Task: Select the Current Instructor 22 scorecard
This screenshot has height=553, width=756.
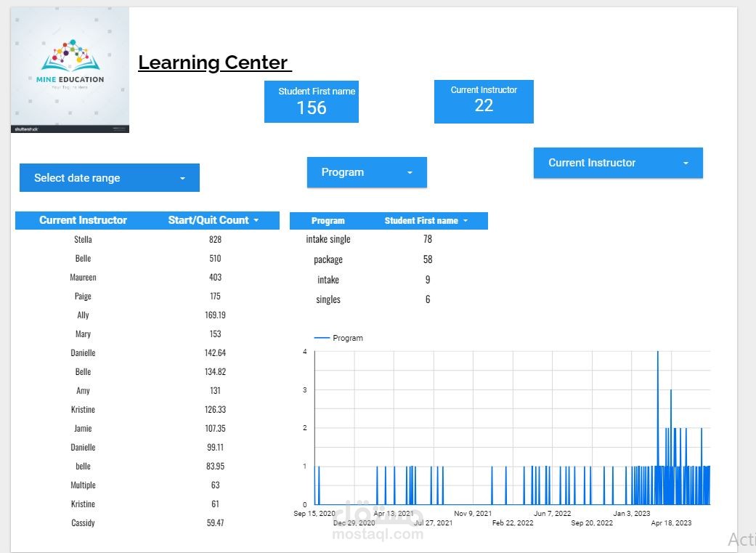Action: (x=484, y=101)
